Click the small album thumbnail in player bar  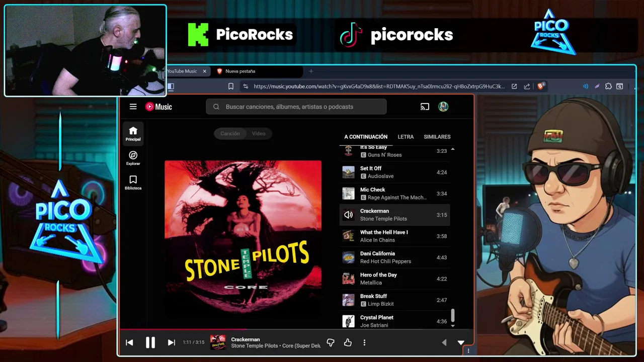tap(218, 342)
